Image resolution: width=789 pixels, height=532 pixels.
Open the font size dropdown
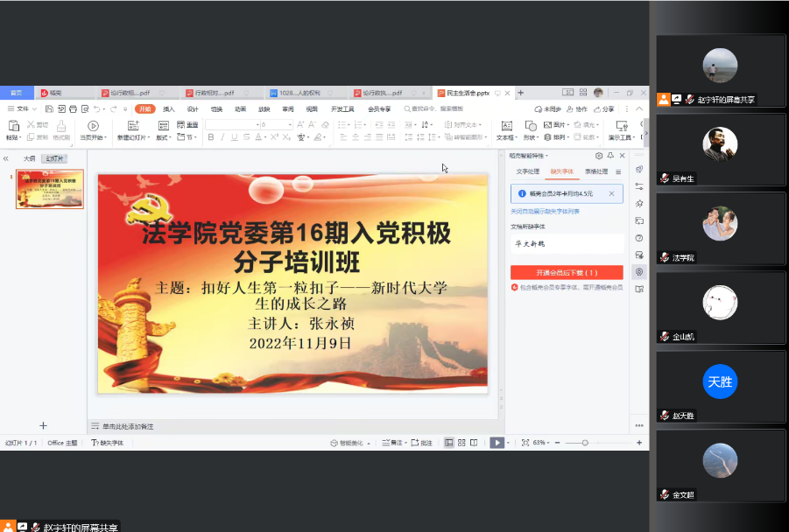288,125
